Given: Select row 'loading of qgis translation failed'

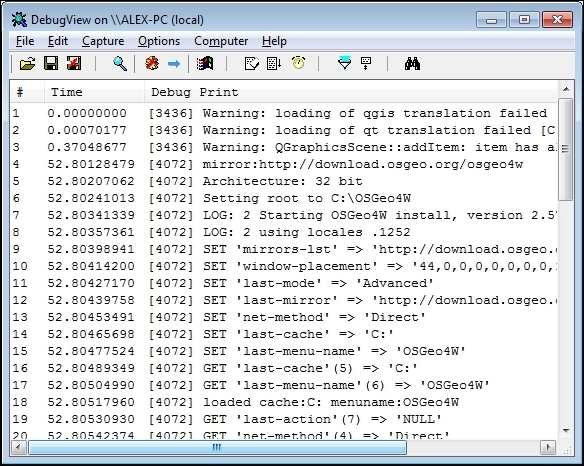Looking at the screenshot, I should pyautogui.click(x=284, y=113).
